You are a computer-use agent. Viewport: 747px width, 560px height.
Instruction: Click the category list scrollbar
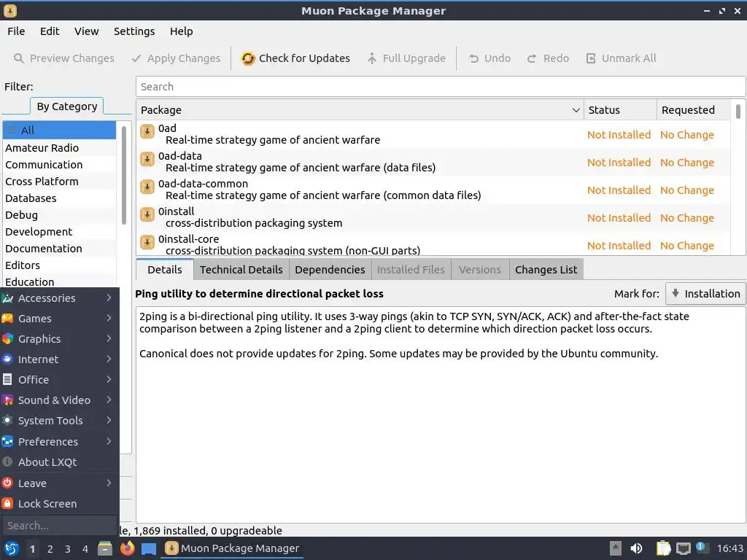(x=124, y=175)
